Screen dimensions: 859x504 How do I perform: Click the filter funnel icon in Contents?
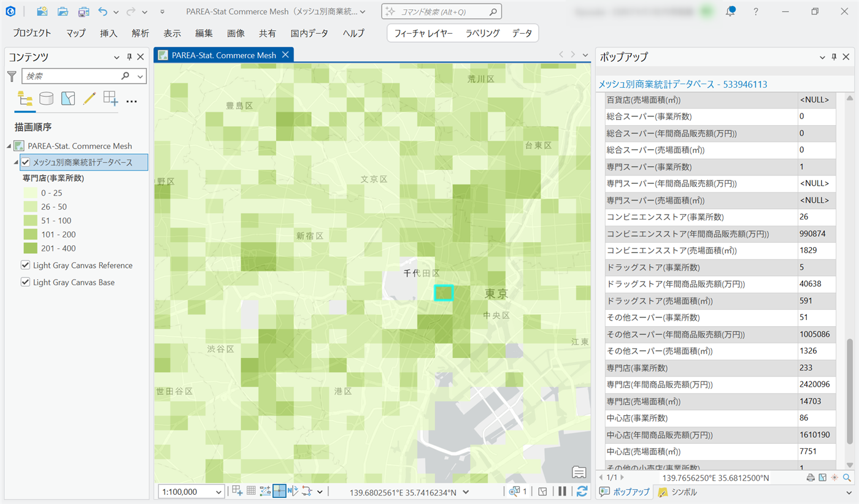pyautogui.click(x=12, y=76)
